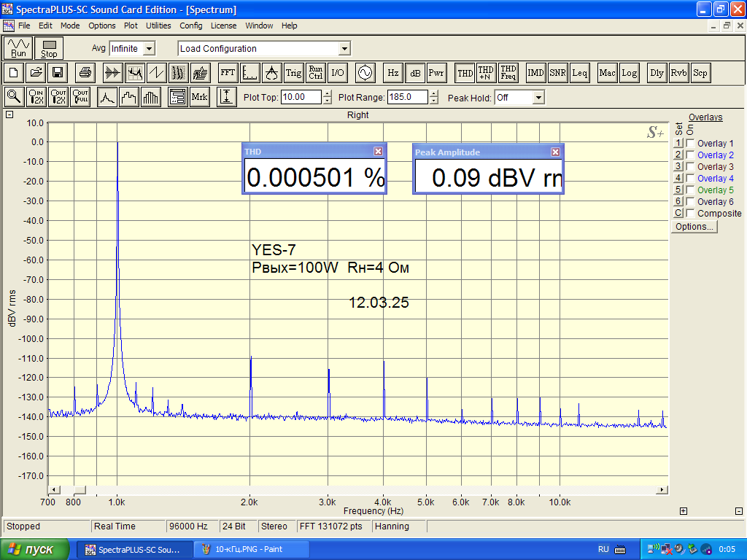The image size is (747, 560).
Task: Click the printer icon in toolbar
Action: (85, 73)
